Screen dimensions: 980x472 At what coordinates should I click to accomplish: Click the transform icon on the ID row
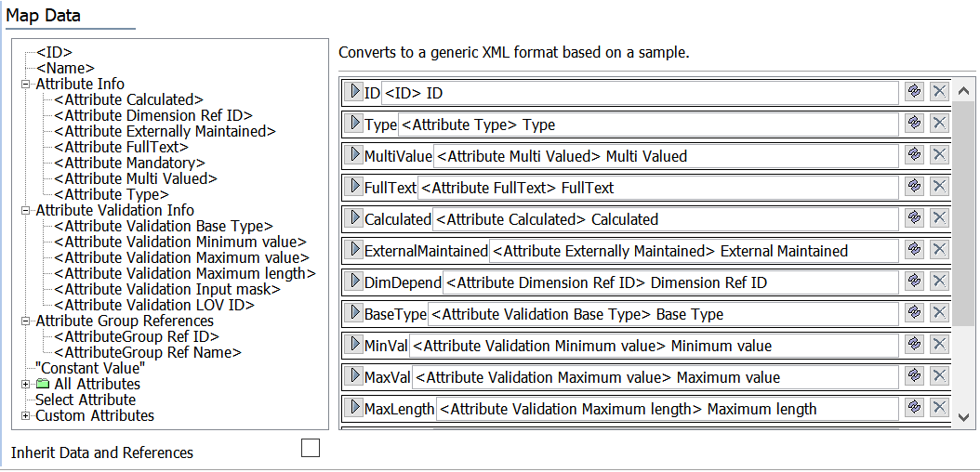(x=914, y=92)
